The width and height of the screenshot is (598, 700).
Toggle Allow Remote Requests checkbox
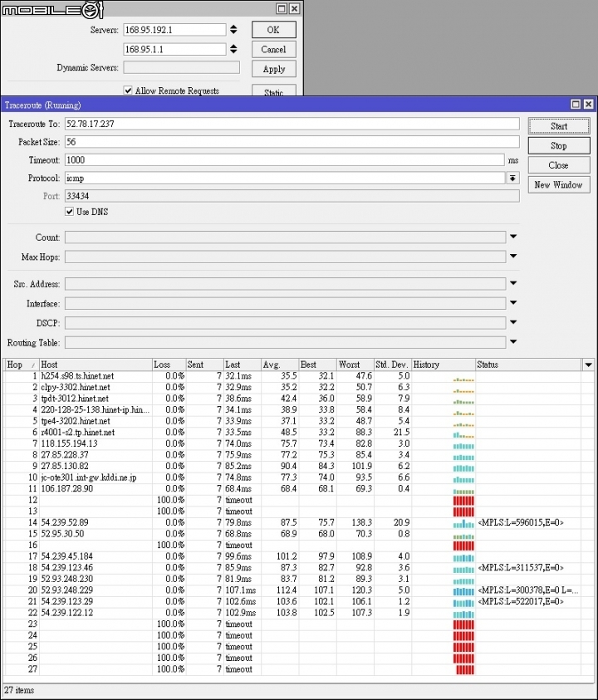point(128,91)
